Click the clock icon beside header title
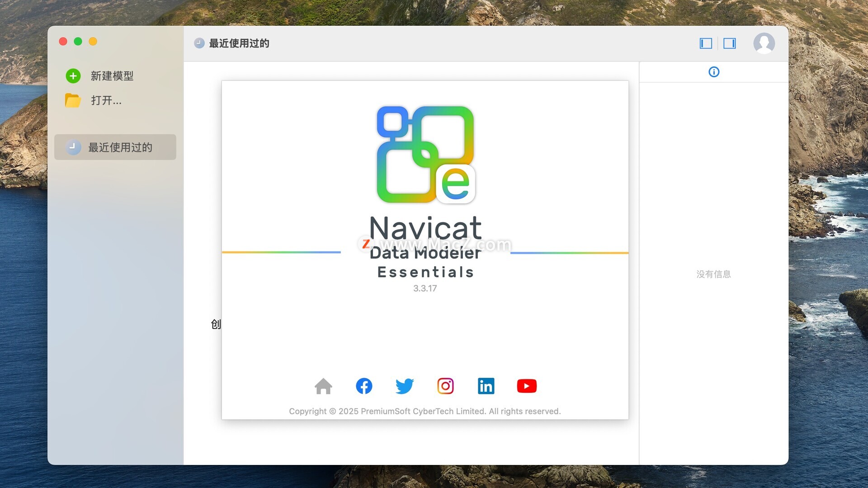Image resolution: width=868 pixels, height=488 pixels. coord(199,43)
